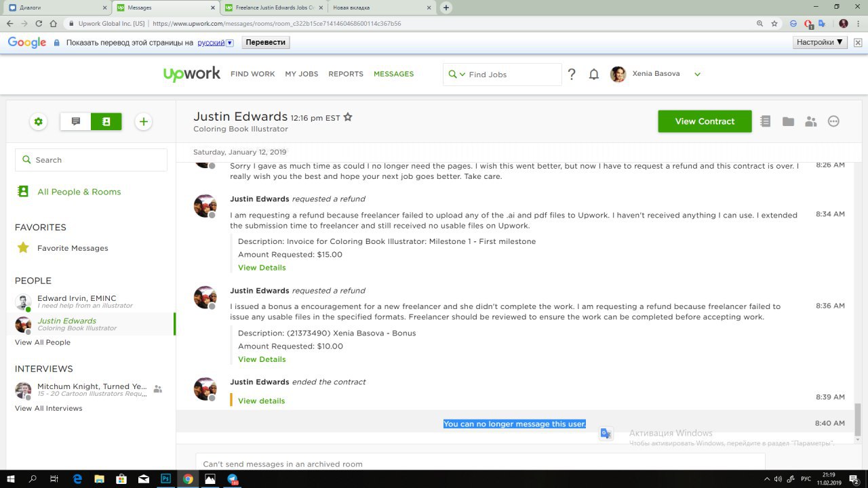868x488 pixels.
Task: Click the browser address bar URL
Action: click(277, 23)
